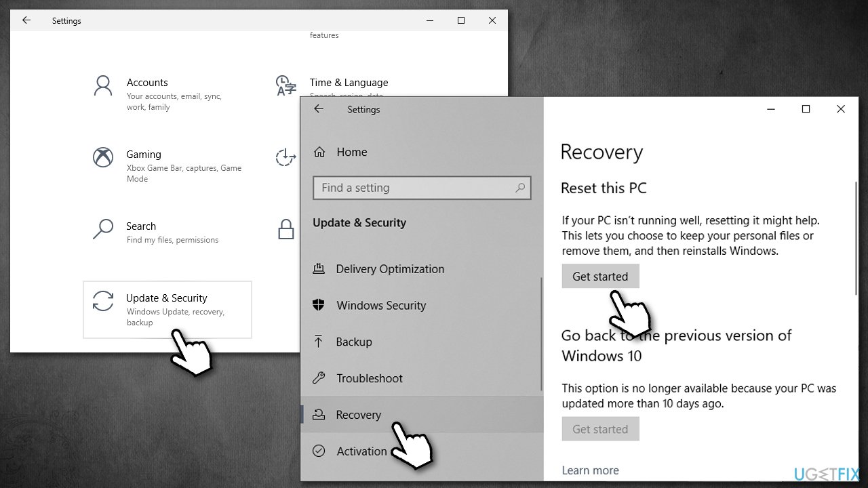Close the front Settings window
Image resolution: width=868 pixels, height=488 pixels.
point(841,109)
